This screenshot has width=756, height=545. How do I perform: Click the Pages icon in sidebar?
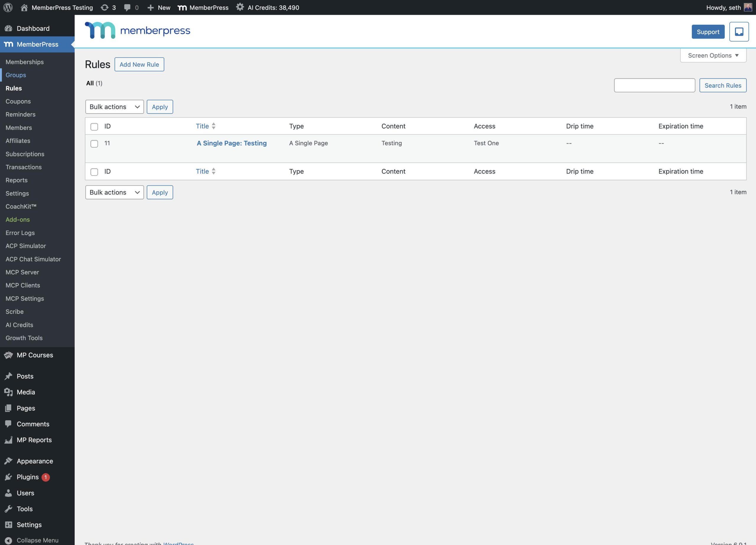8,408
